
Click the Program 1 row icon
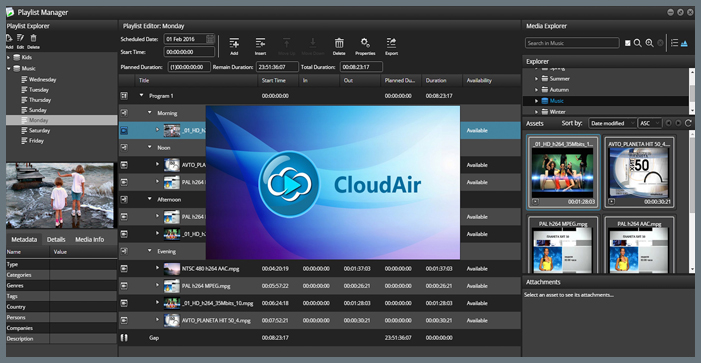pyautogui.click(x=124, y=96)
